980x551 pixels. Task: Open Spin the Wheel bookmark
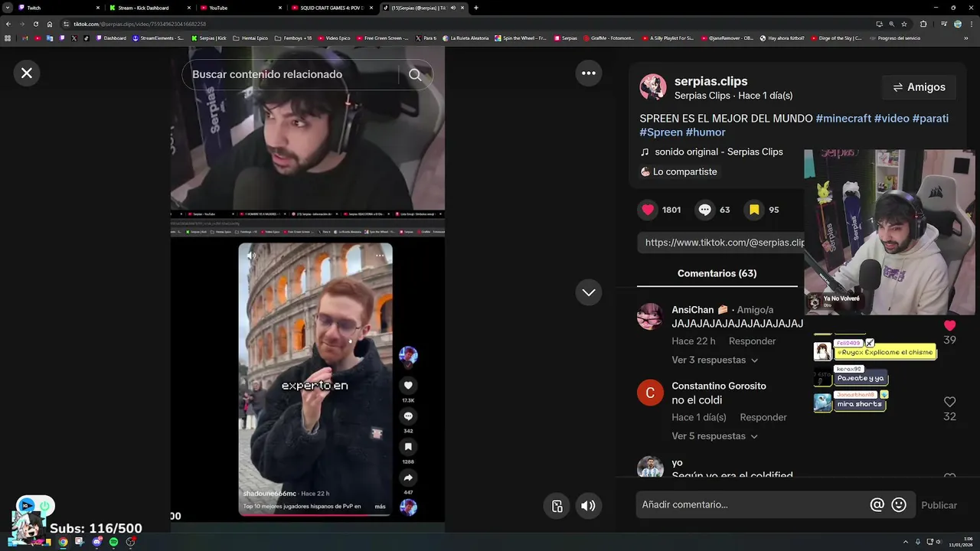click(521, 38)
